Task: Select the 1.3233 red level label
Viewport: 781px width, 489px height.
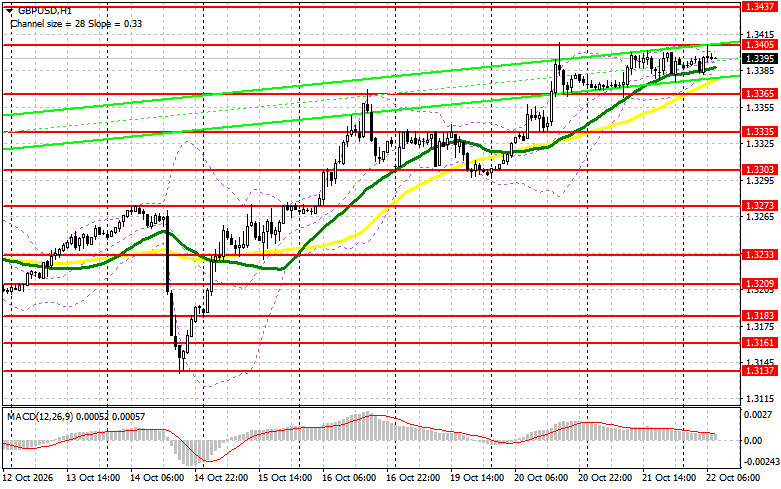Action: [x=759, y=254]
